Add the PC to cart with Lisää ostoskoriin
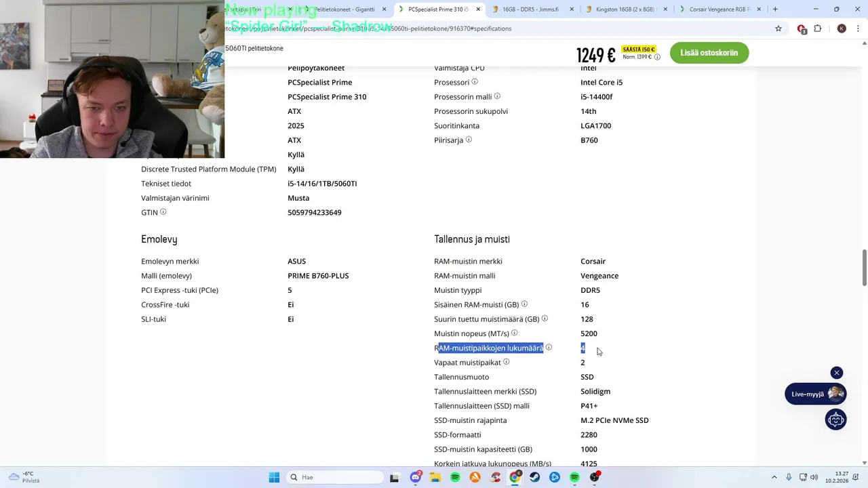The width and height of the screenshot is (868, 488). click(709, 53)
